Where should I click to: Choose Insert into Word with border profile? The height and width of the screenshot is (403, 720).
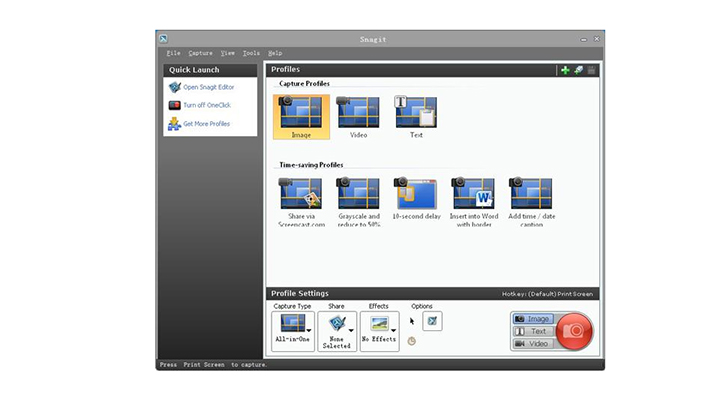(474, 202)
